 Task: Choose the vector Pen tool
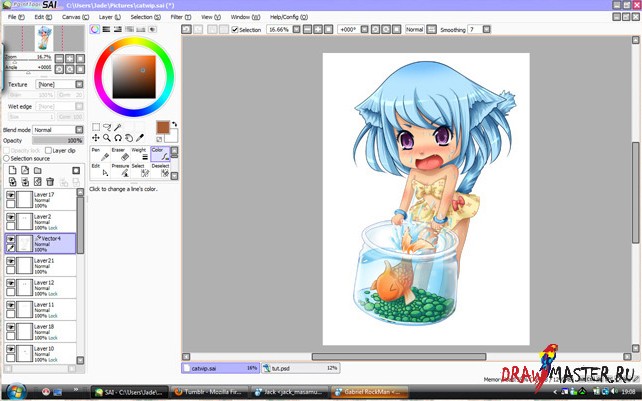(100, 154)
